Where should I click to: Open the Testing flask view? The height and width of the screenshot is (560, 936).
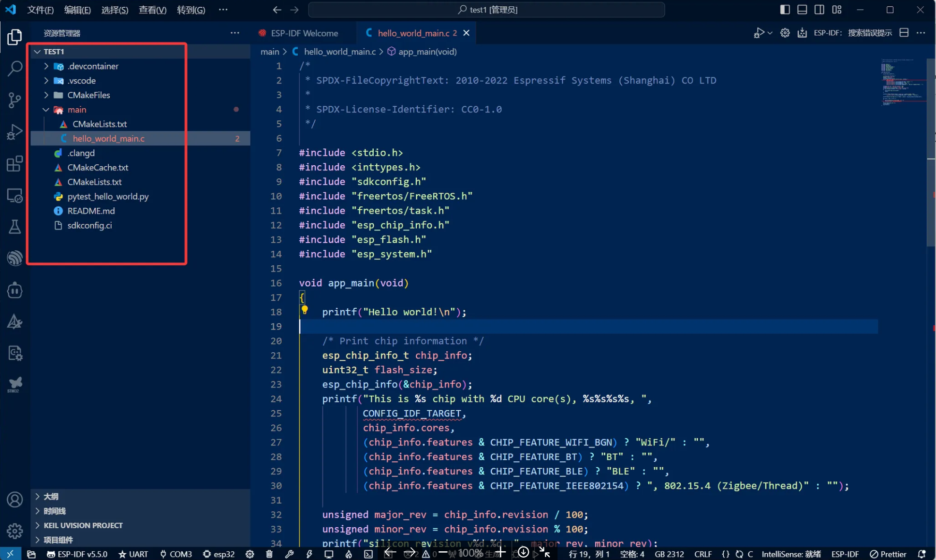(15, 227)
